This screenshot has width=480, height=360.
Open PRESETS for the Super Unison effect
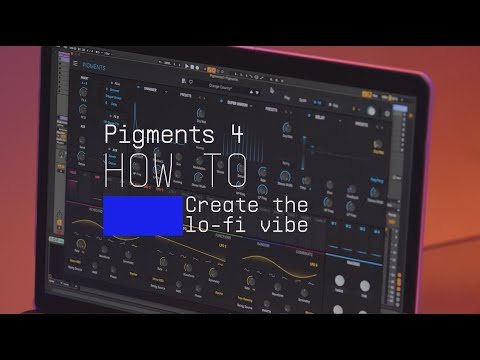coord(271,109)
